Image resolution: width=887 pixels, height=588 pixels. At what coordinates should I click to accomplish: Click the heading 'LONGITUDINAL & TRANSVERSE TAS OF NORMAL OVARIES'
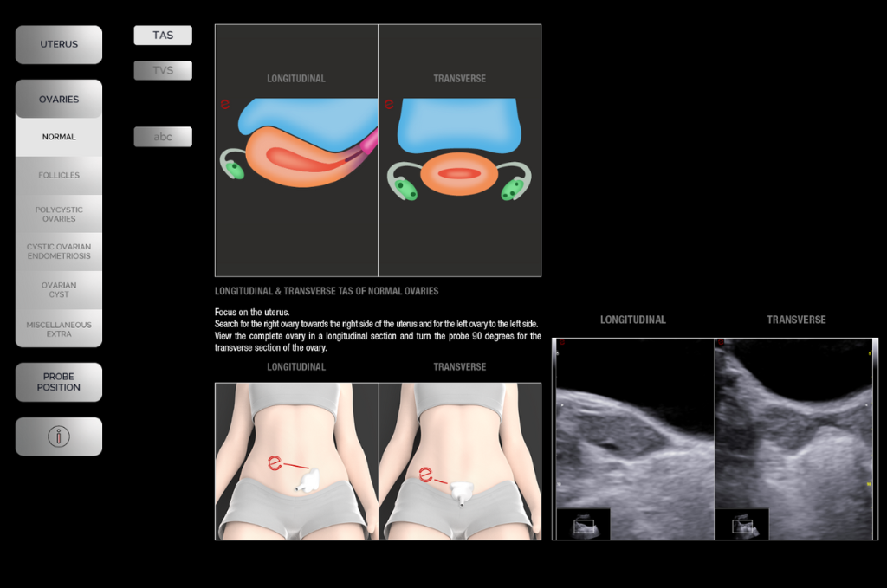click(327, 291)
